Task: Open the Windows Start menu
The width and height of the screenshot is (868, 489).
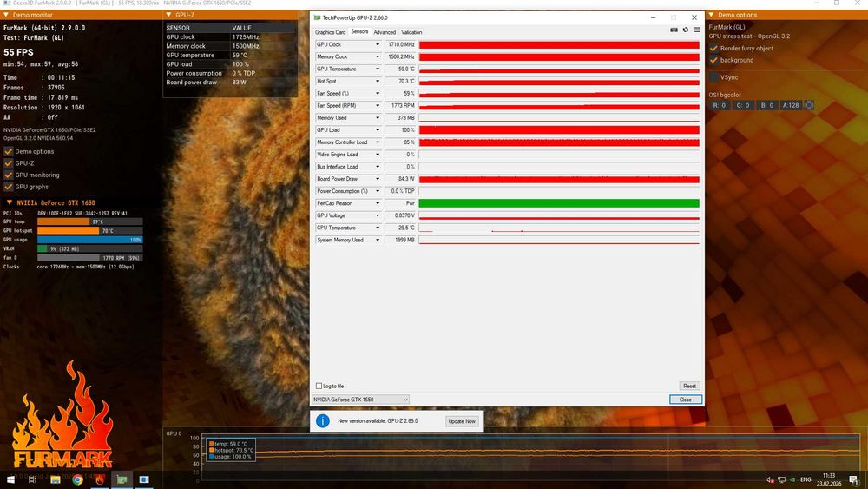Action: [x=10, y=479]
